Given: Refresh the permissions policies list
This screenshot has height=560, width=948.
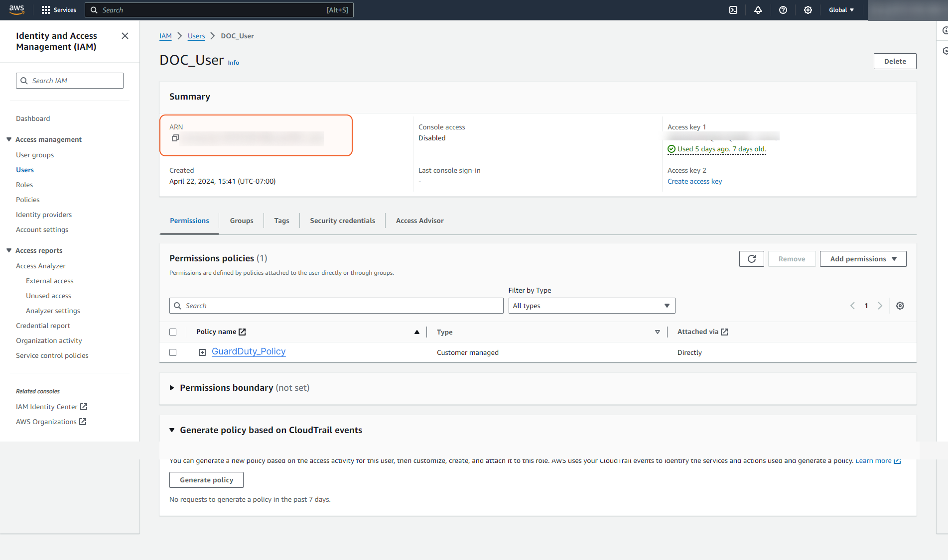Looking at the screenshot, I should [x=751, y=259].
